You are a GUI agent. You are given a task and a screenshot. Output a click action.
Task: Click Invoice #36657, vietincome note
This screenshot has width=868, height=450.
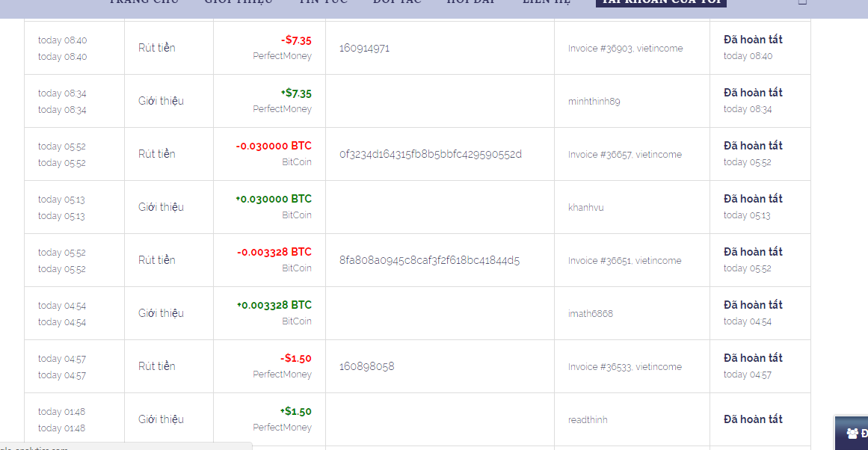click(624, 155)
